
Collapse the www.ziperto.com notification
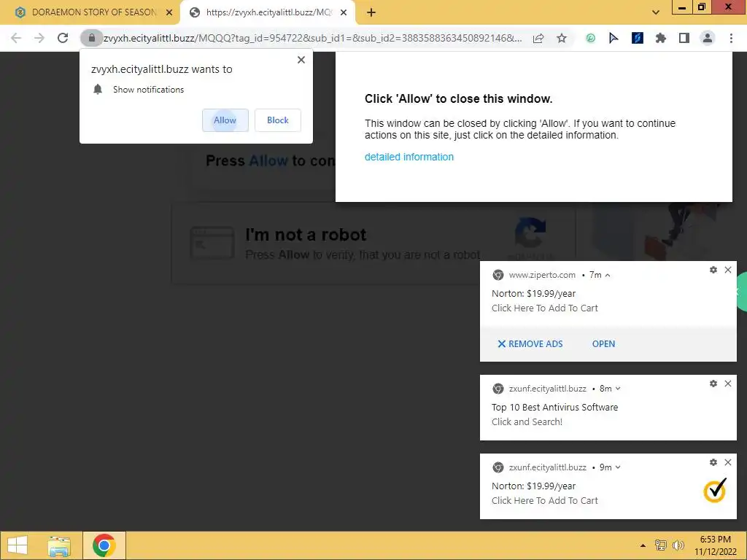click(x=608, y=275)
